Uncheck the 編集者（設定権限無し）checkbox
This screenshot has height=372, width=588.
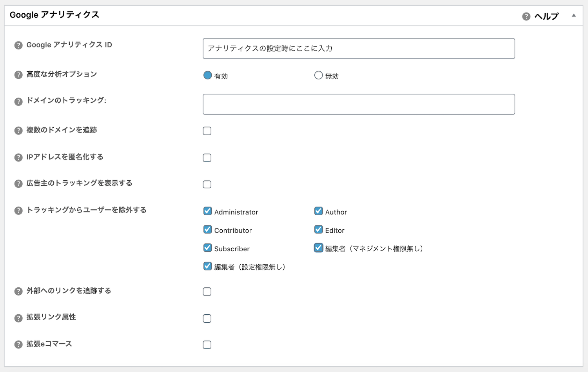(208, 267)
